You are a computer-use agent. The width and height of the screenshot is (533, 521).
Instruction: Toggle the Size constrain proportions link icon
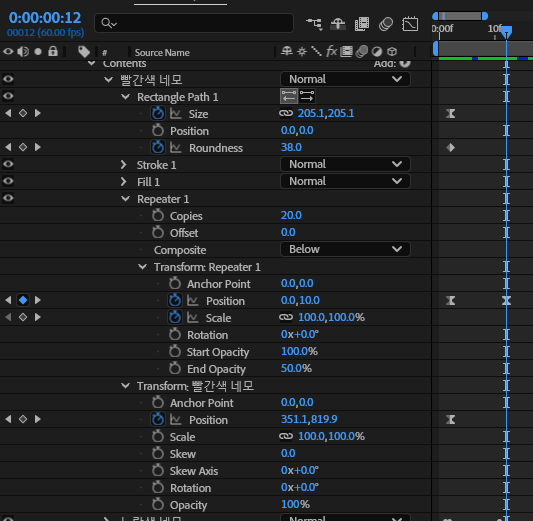point(286,113)
